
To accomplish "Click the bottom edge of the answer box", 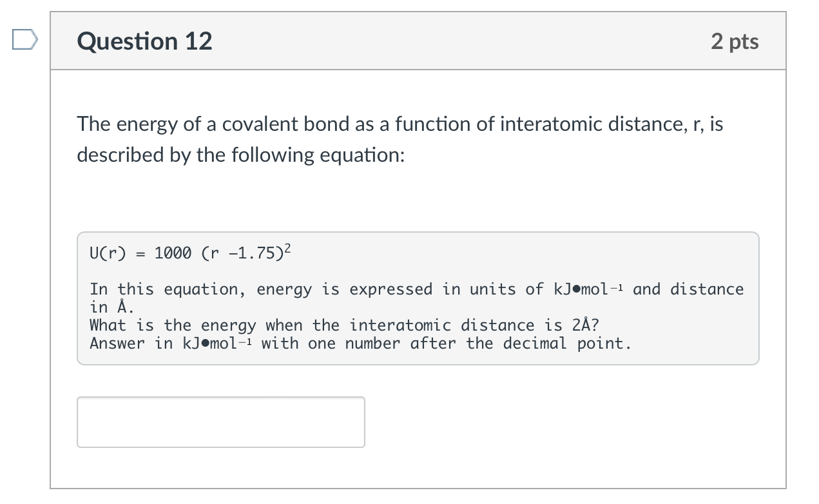I will tap(220, 446).
